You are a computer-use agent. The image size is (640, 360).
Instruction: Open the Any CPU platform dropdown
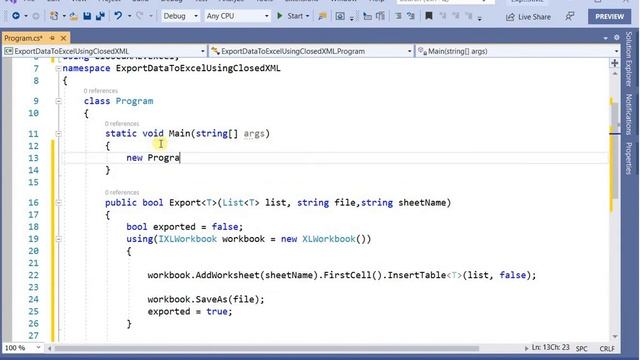(x=237, y=16)
